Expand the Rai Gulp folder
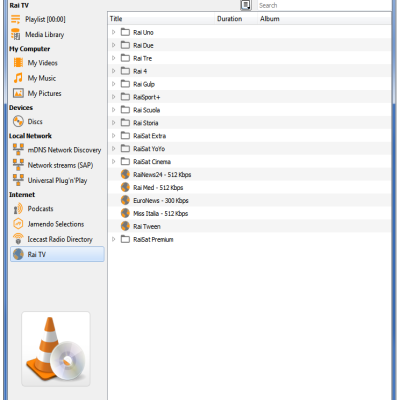 113,84
